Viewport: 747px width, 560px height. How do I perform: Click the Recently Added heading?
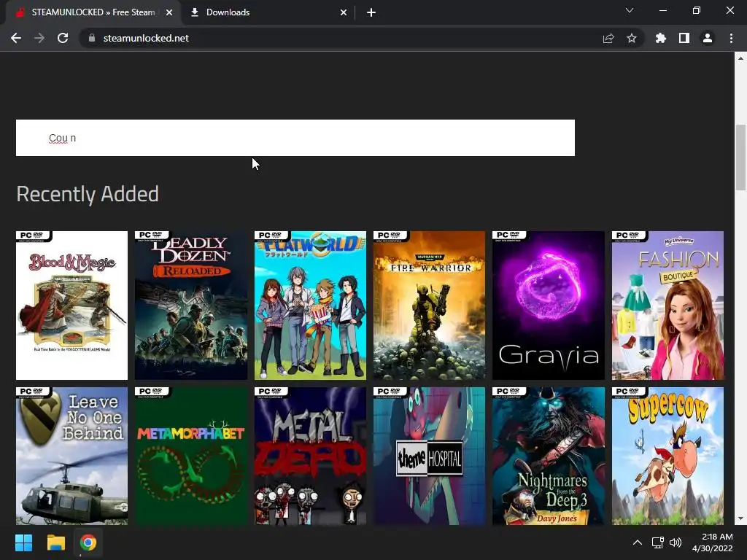coord(88,194)
